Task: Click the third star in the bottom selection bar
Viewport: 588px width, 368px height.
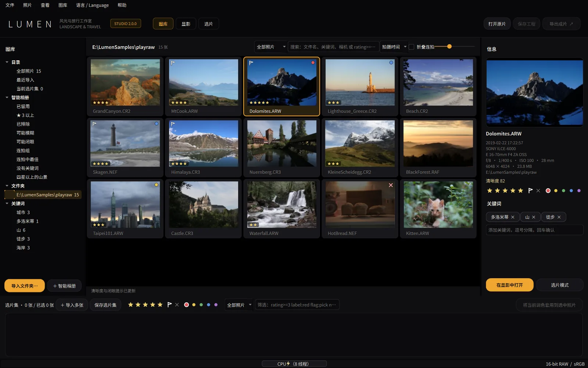Action: click(145, 305)
